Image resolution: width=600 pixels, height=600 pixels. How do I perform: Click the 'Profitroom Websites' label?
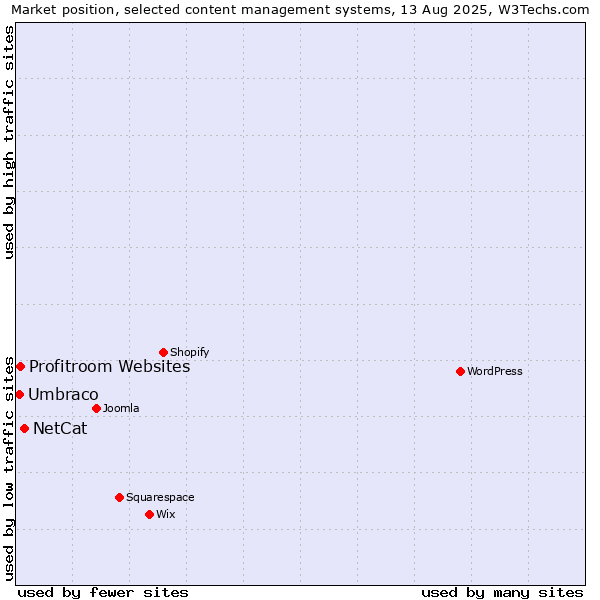[109, 367]
